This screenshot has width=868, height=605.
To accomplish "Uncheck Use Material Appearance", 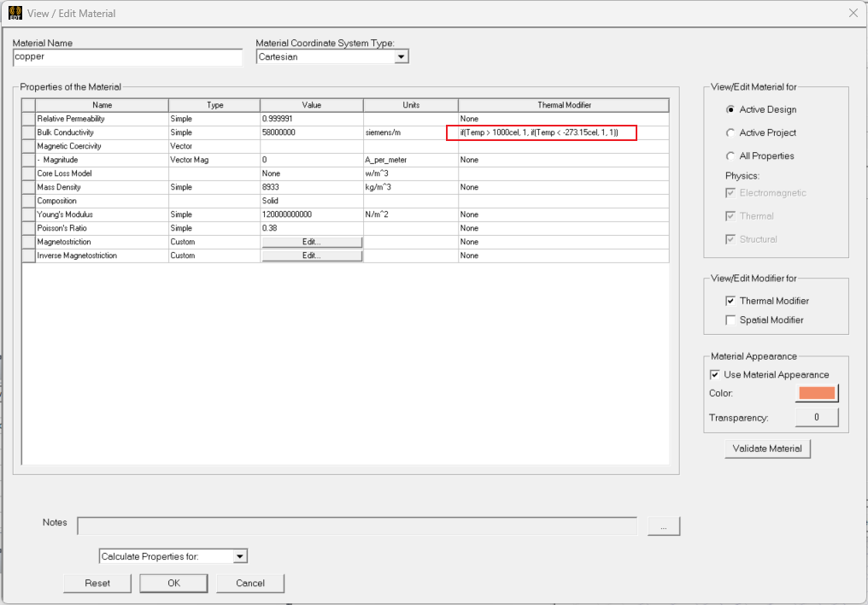I will (x=714, y=374).
